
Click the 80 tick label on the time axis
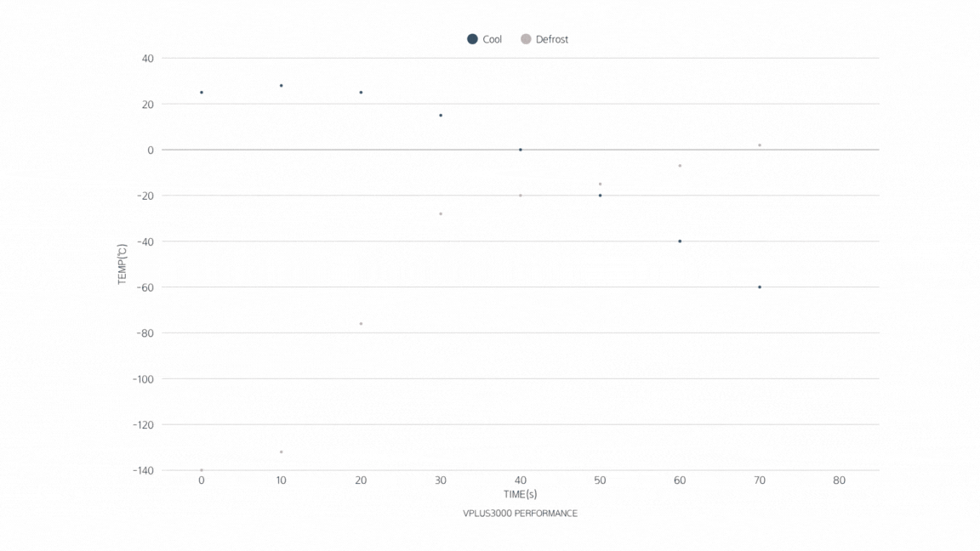840,480
